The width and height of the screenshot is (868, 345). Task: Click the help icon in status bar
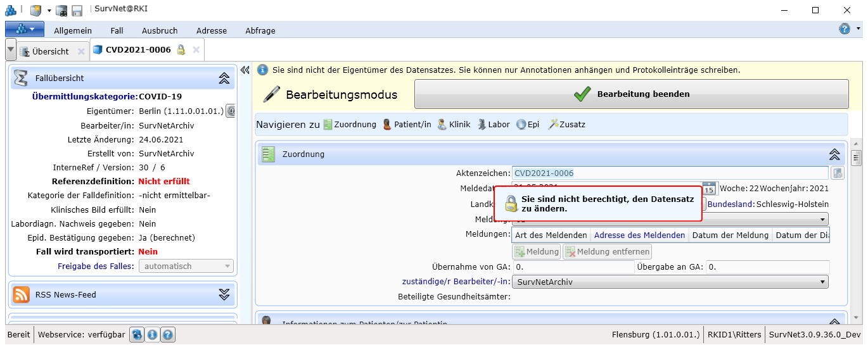coord(169,335)
